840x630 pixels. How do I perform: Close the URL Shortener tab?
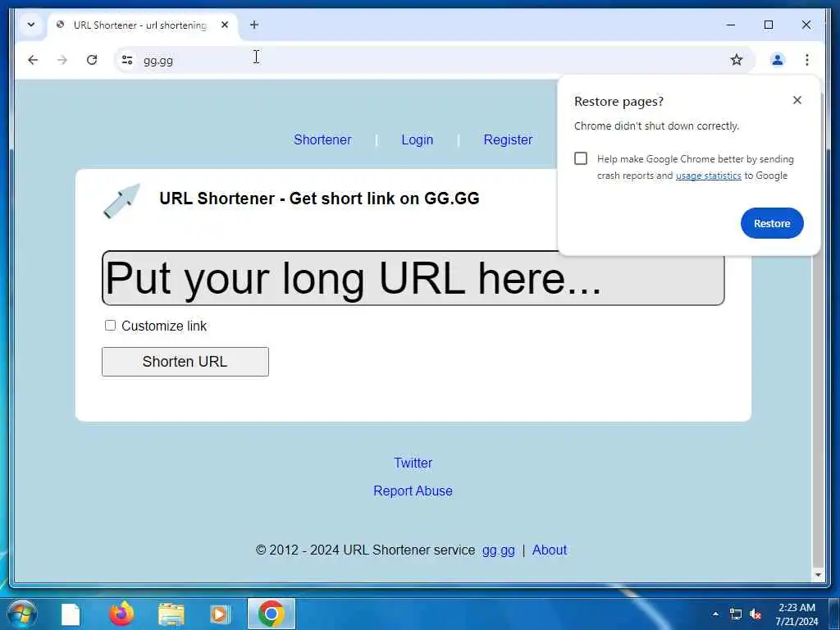(225, 25)
